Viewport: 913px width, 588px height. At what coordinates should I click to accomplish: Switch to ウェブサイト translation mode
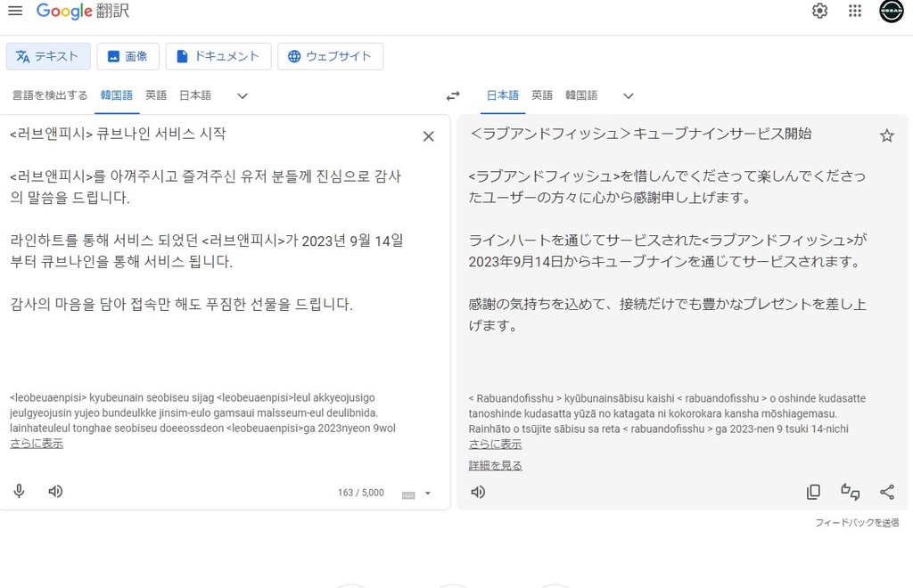[x=330, y=56]
